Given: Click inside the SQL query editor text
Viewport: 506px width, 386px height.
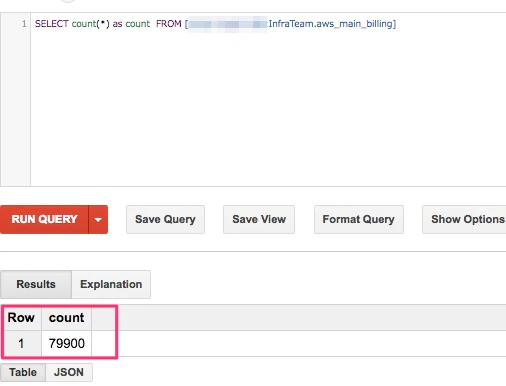Looking at the screenshot, I should [215, 24].
